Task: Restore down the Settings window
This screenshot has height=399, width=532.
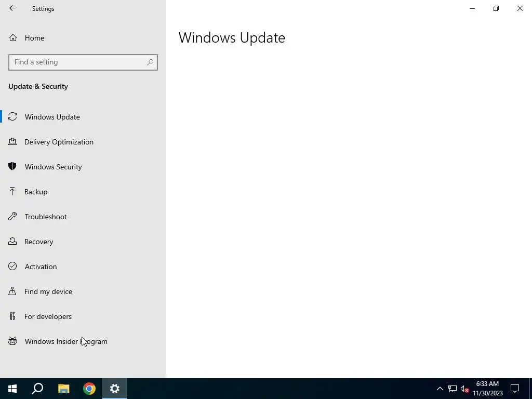Action: click(x=496, y=8)
